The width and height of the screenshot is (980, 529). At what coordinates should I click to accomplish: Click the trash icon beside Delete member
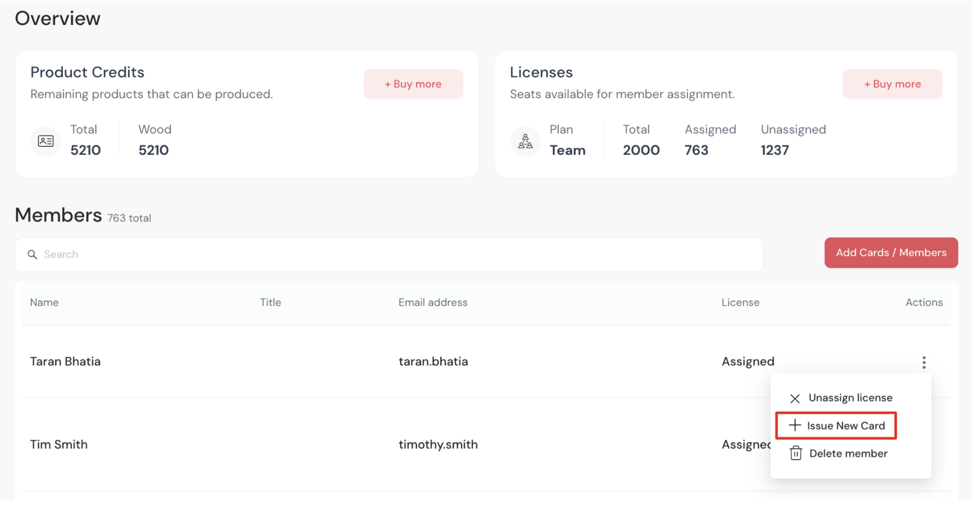[795, 453]
